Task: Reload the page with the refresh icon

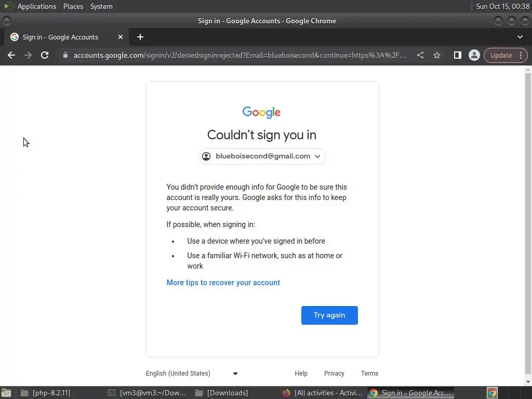Action: (45, 55)
